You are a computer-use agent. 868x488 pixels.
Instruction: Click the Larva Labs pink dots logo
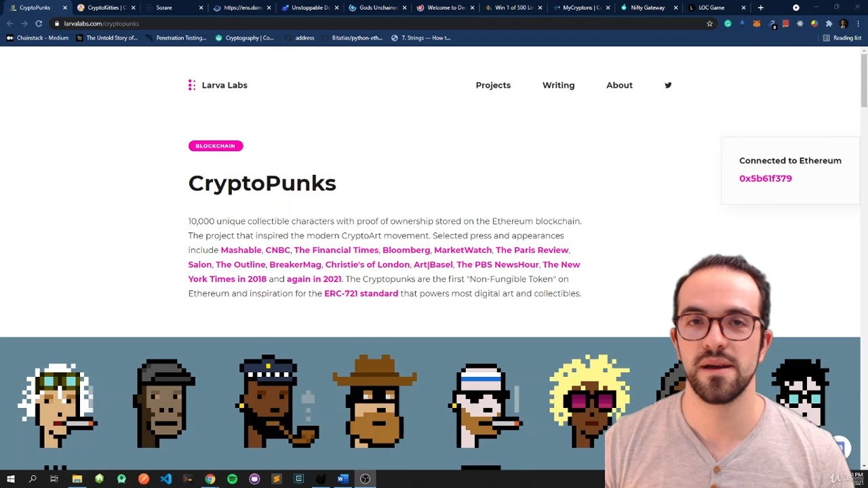[x=192, y=85]
